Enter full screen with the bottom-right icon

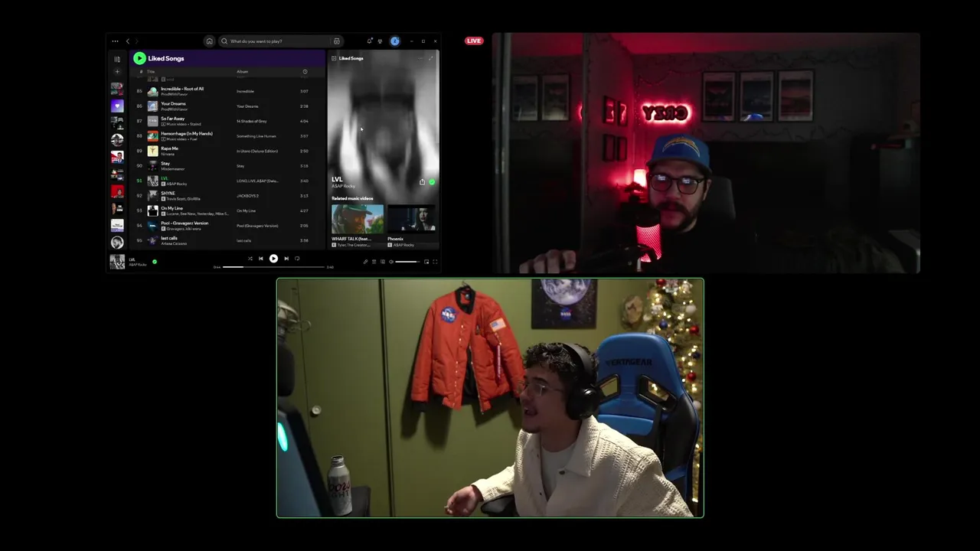coord(435,262)
